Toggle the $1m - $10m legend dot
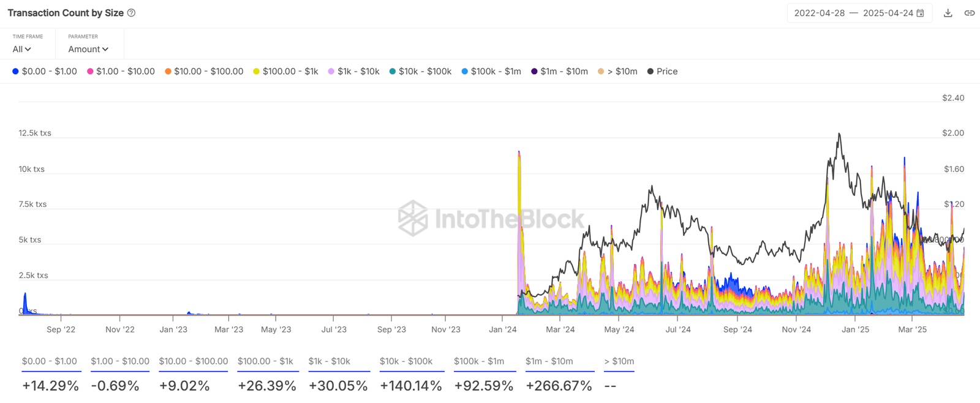 534,72
